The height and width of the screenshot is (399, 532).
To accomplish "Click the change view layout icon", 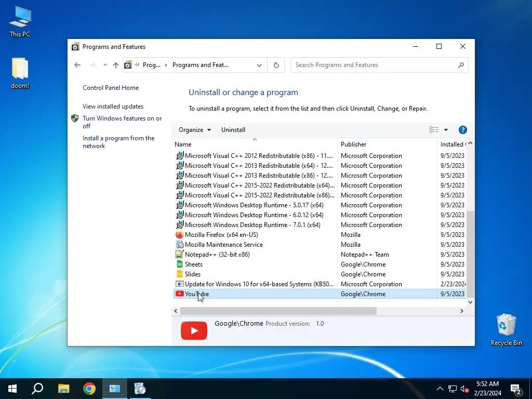I will (x=434, y=129).
